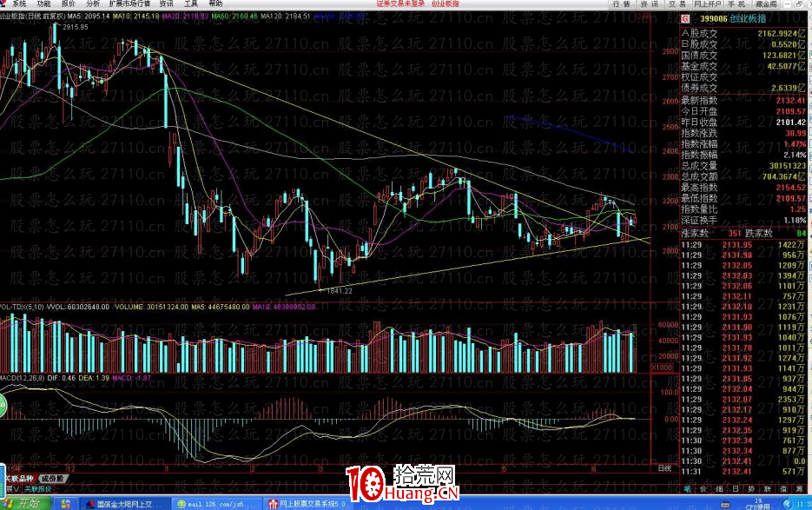812x510 pixels.
Task: Open the 关联报价 link
Action: (38, 489)
